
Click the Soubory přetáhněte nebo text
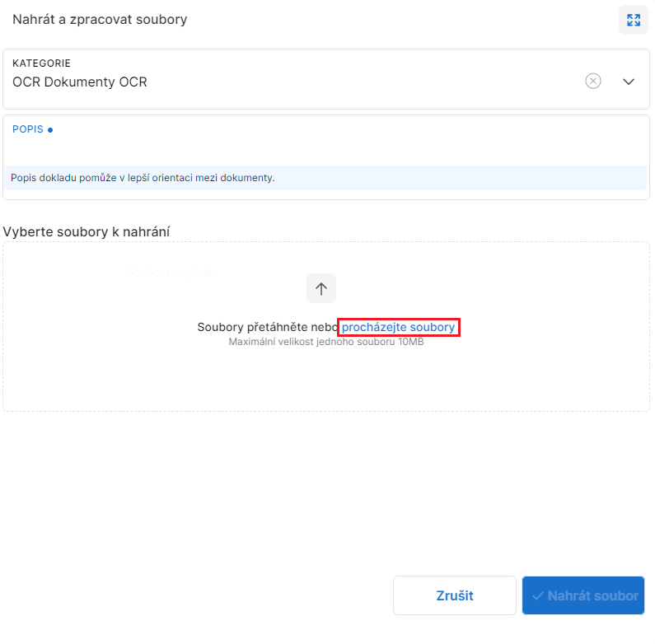[x=268, y=327]
